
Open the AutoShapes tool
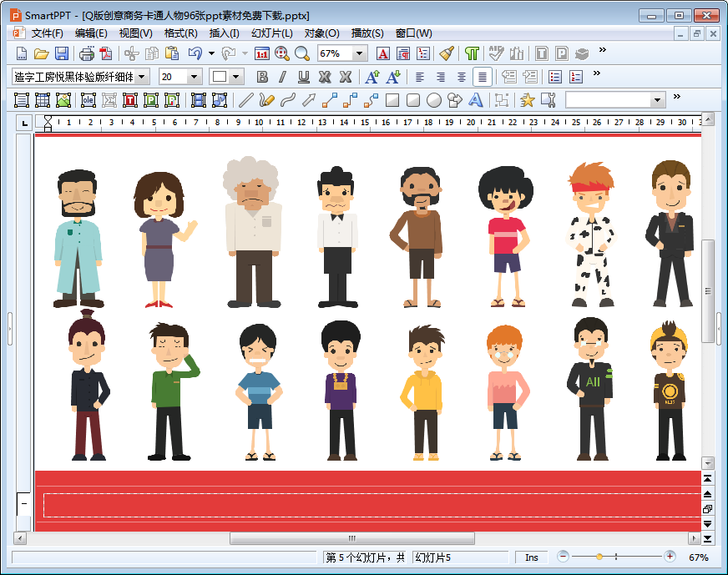(454, 100)
